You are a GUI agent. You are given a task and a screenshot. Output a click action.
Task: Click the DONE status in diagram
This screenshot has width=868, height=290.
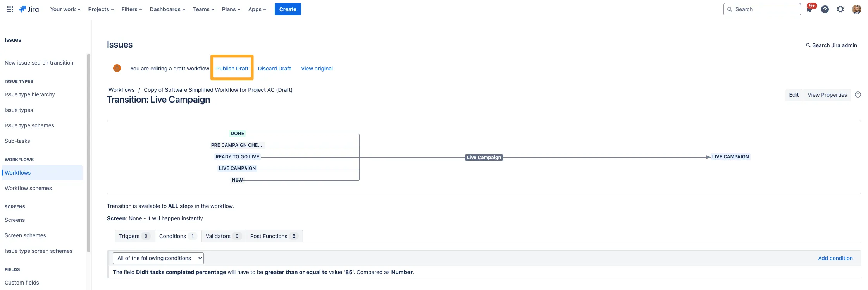point(237,134)
